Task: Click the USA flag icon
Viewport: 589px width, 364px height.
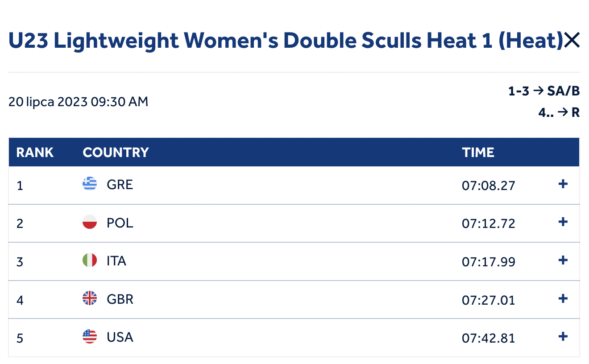Action: (90, 336)
